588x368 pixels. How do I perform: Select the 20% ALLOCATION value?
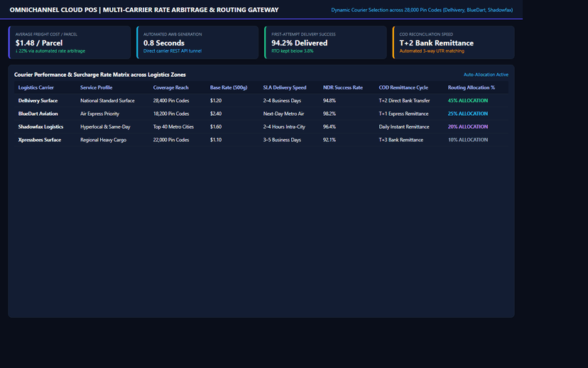tap(467, 126)
